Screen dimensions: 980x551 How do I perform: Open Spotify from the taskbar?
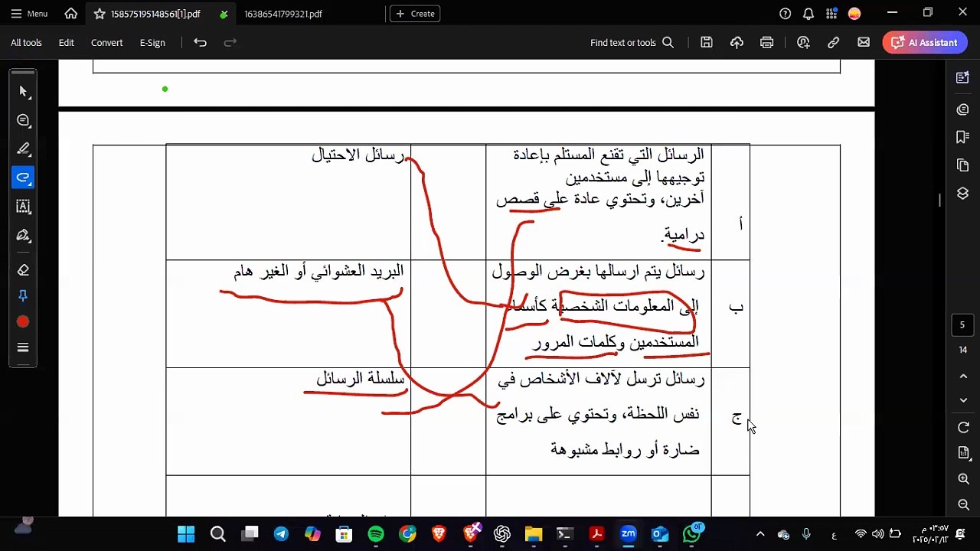(375, 534)
